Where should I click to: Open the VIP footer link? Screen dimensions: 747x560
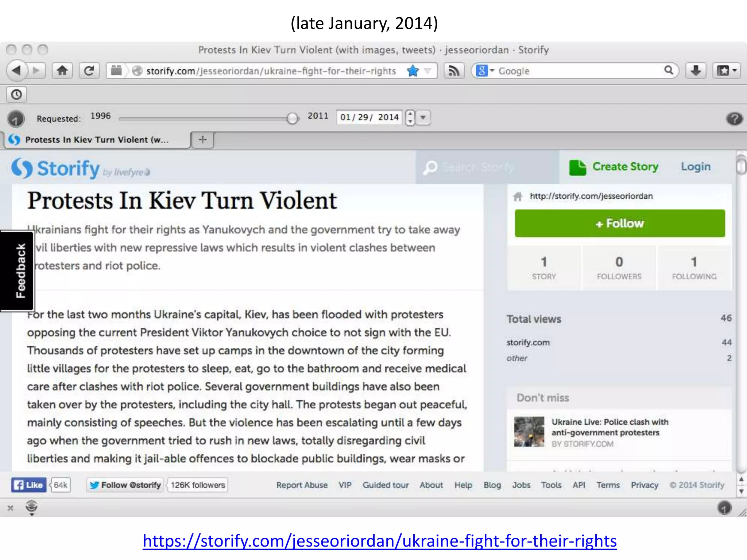(x=345, y=485)
